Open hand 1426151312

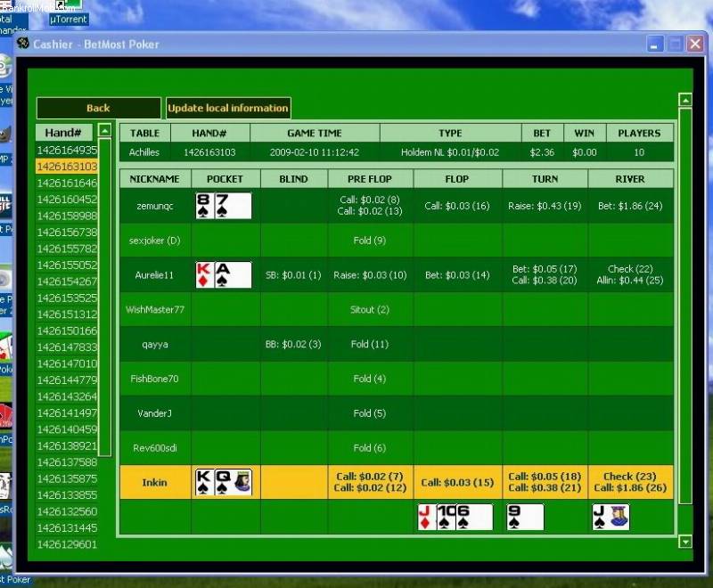tap(67, 314)
